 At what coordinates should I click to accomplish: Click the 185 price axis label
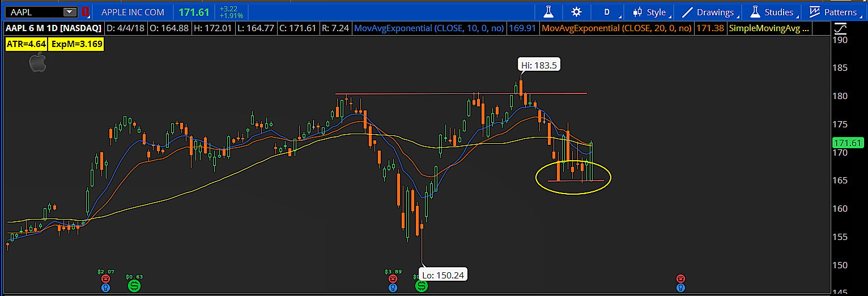pos(840,68)
